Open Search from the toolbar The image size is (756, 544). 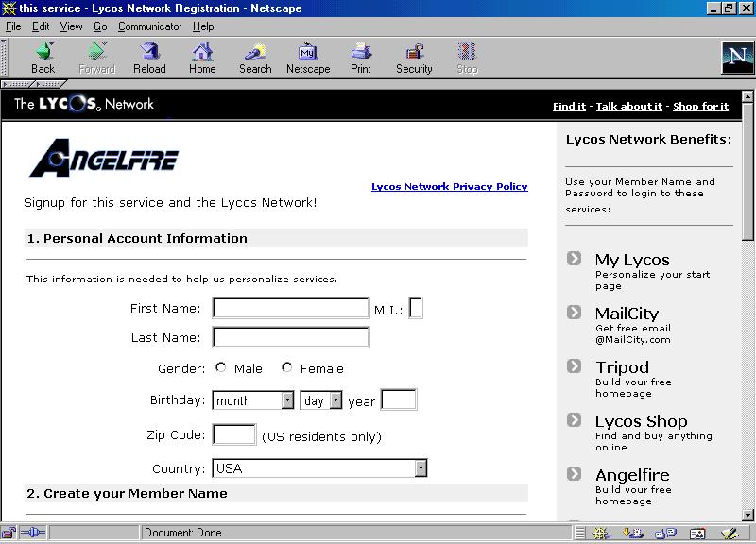tap(255, 52)
